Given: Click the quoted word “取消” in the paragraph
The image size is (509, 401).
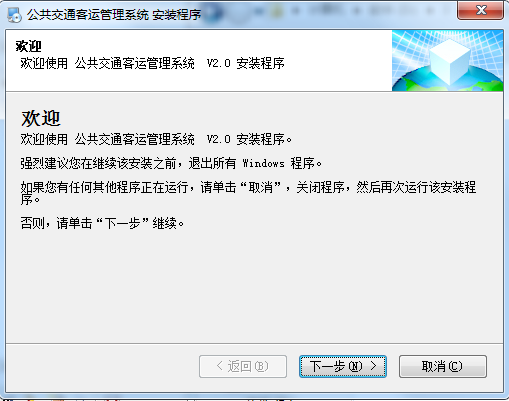Looking at the screenshot, I should [261, 187].
